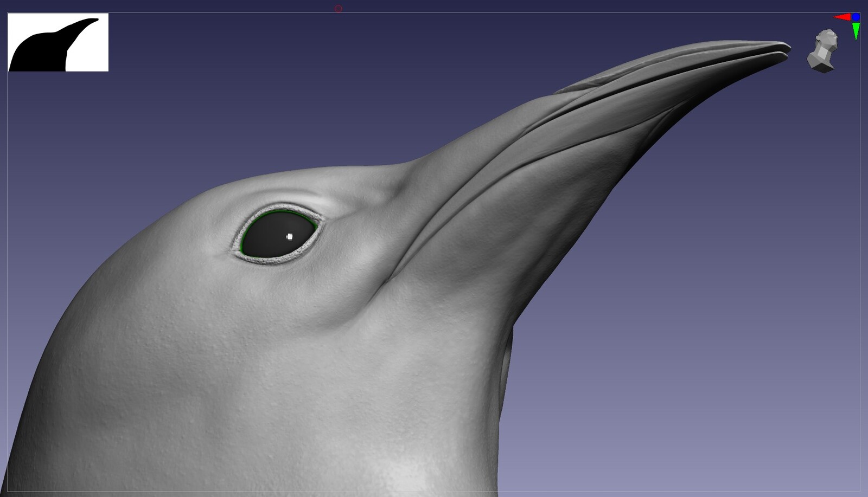
Task: Click the tip of the penguin's beak
Action: [x=787, y=50]
